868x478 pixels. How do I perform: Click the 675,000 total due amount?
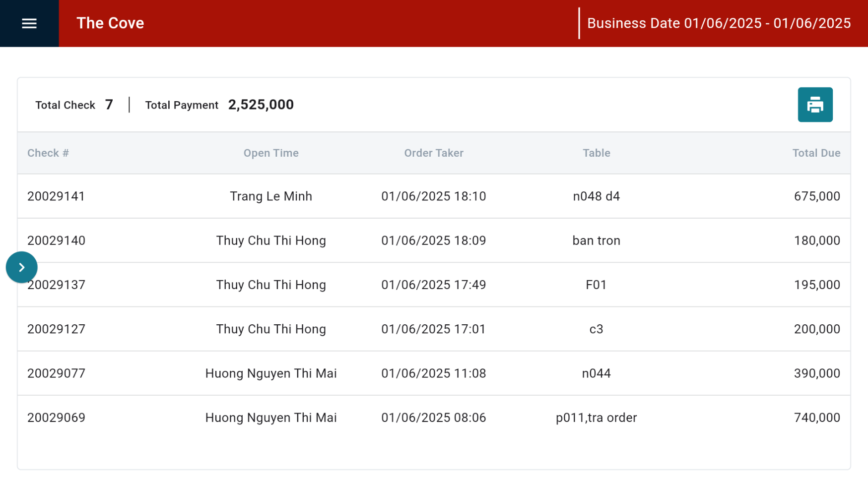816,196
